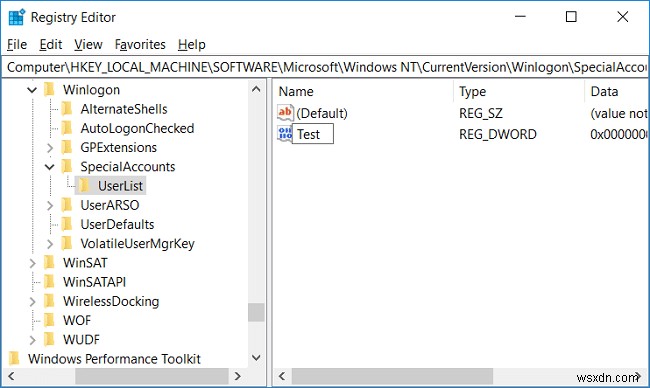Click the WirelessDocking folder icon
The height and width of the screenshot is (388, 650).
(49, 301)
